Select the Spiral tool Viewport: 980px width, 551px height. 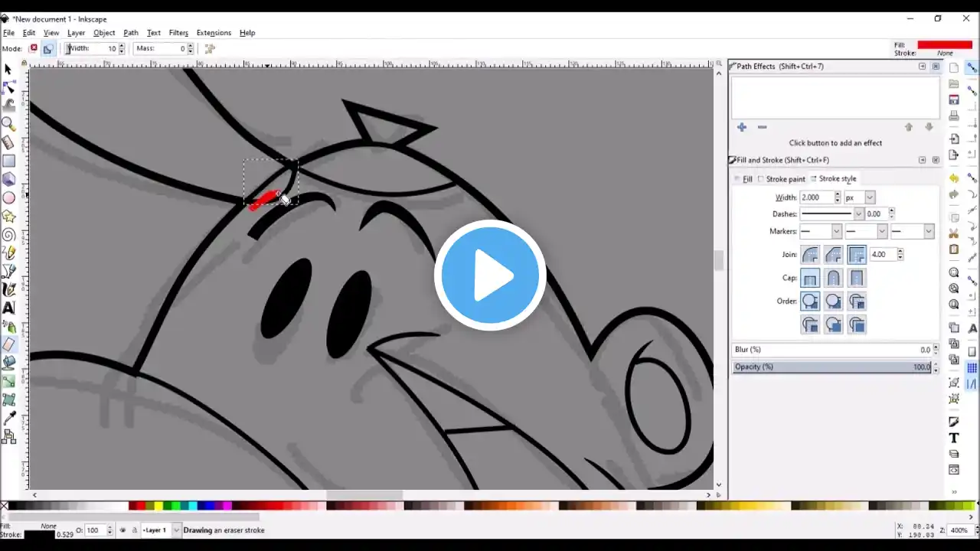8,234
